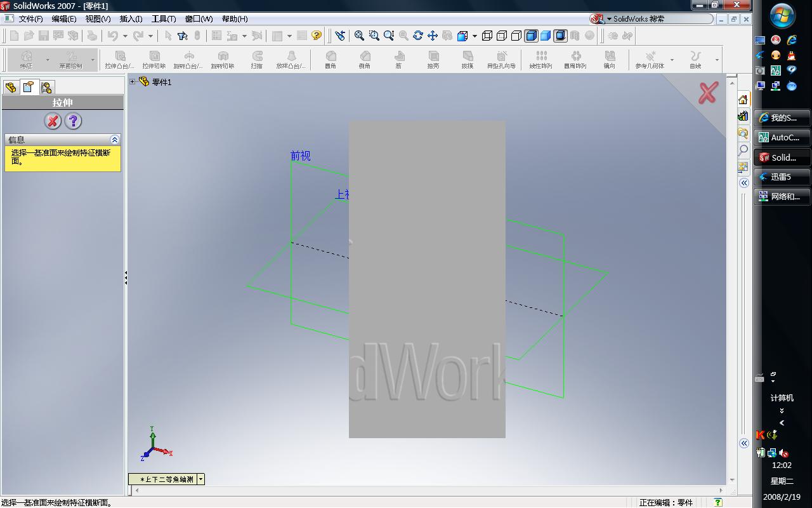Image resolution: width=812 pixels, height=508 pixels.
Task: Select the Circular Pattern (圆周阵列) tool
Action: point(575,60)
